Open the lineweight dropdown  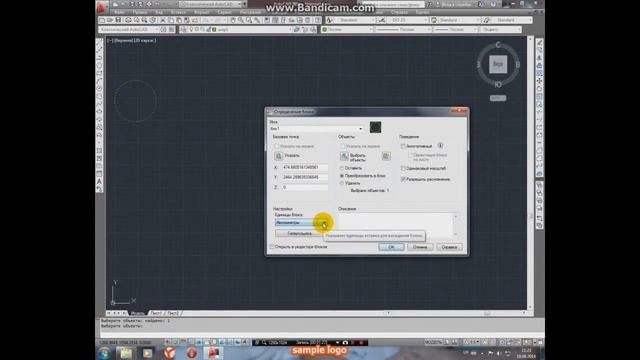pos(475,29)
